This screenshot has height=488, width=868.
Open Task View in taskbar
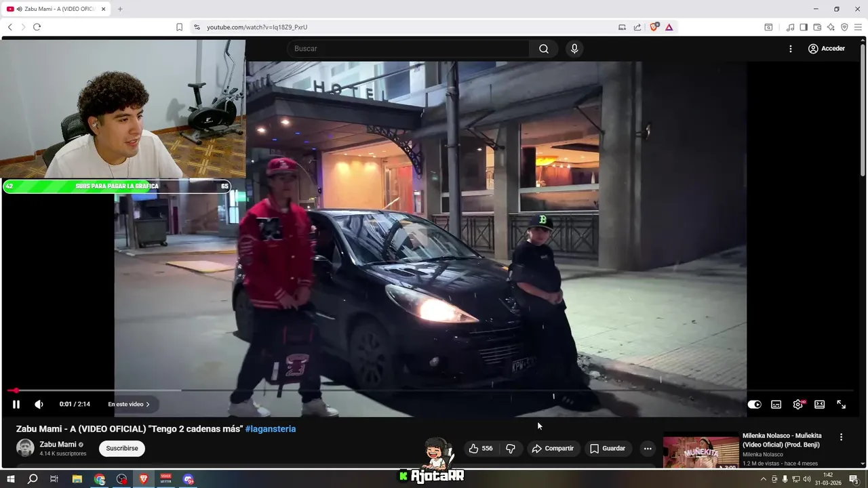pos(54,479)
